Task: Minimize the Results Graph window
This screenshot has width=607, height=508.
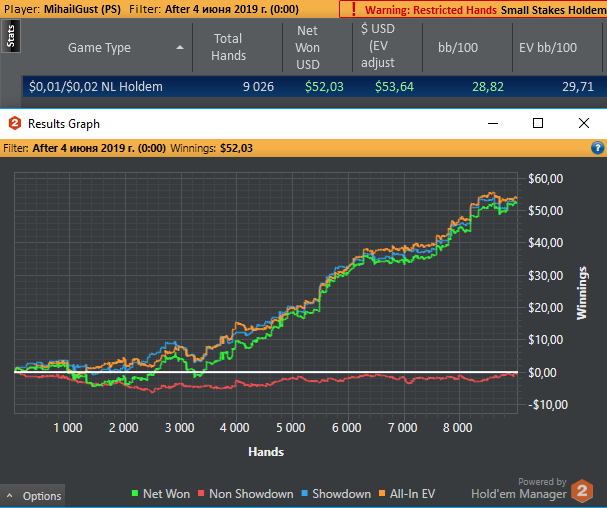Action: [492, 123]
